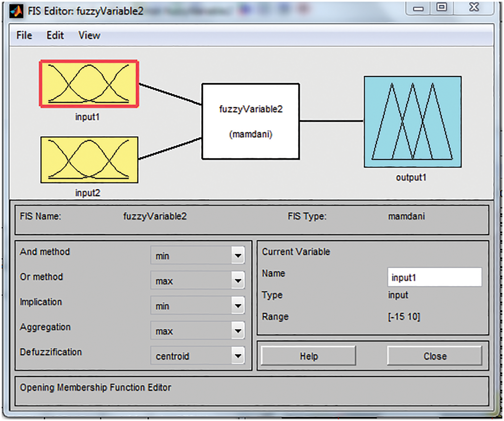Close the window with the X button

pyautogui.click(x=474, y=7)
